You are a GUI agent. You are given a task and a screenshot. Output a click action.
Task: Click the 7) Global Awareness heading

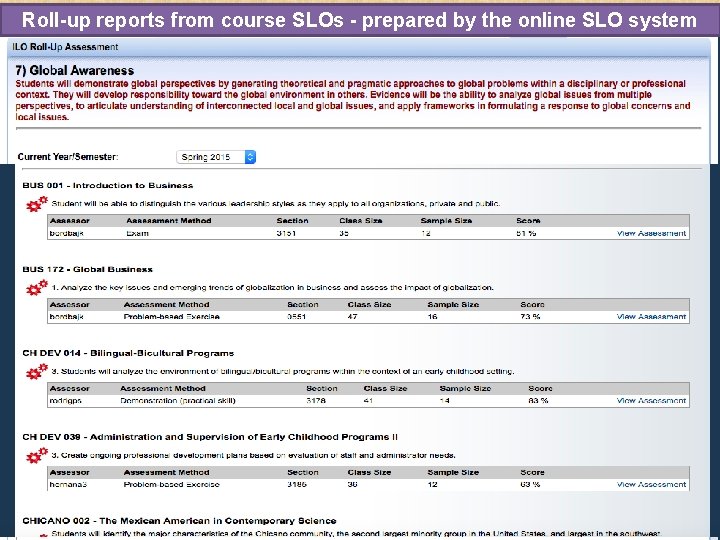pyautogui.click(x=75, y=70)
